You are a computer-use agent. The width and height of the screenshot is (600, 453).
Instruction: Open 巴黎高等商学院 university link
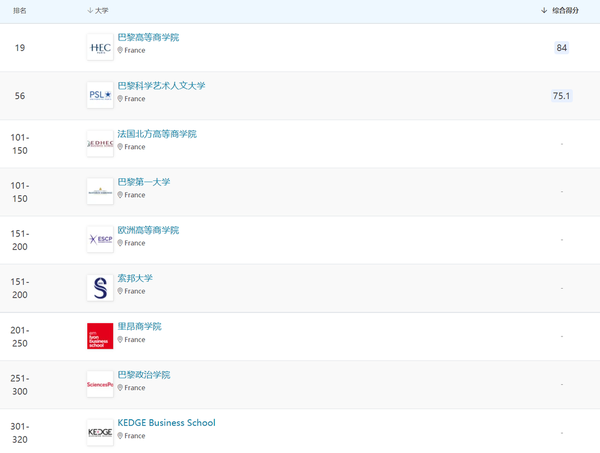pyautogui.click(x=148, y=37)
